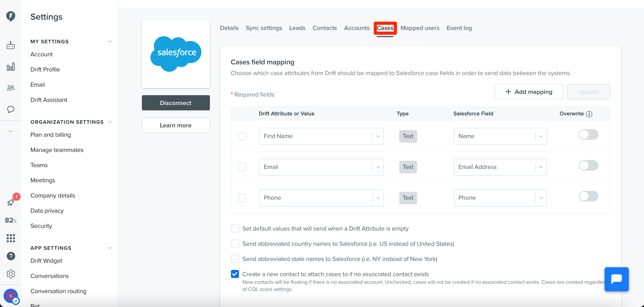
Task: Click the Drift lightning logo icon
Action: [11, 16]
